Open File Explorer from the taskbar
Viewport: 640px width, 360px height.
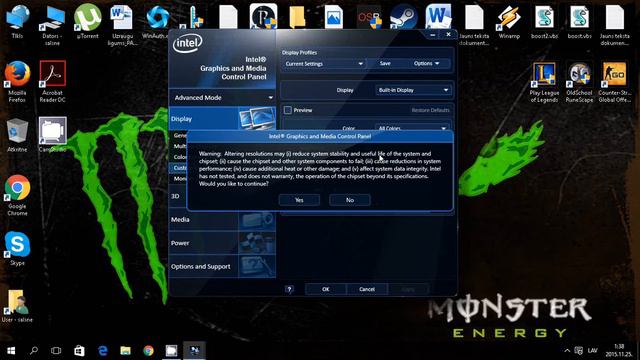[x=125, y=351]
